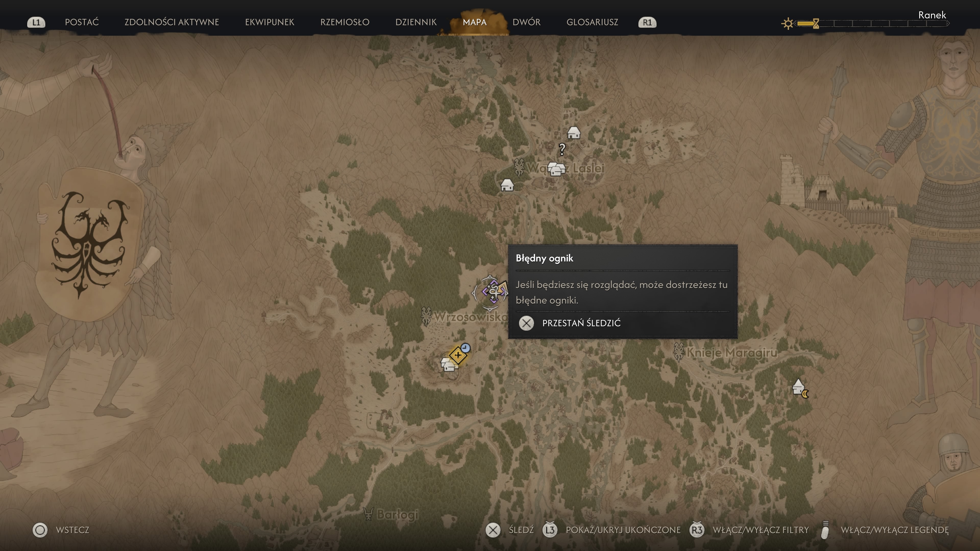Select the yellow diamond quest marker
Screen dimensions: 980x551
(458, 355)
